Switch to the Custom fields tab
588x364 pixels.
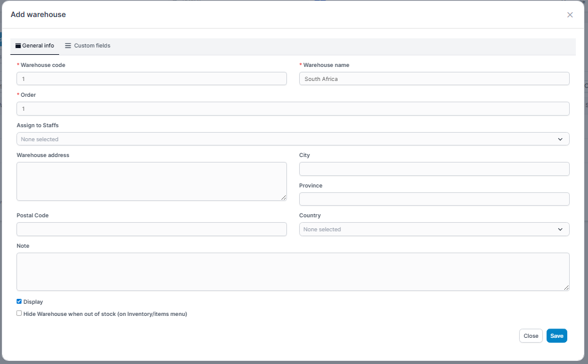click(x=88, y=46)
